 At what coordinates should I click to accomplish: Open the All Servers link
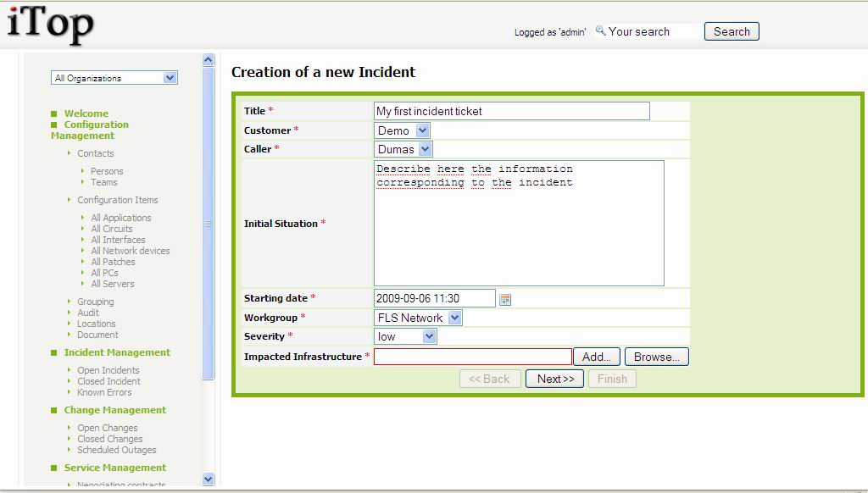[113, 284]
